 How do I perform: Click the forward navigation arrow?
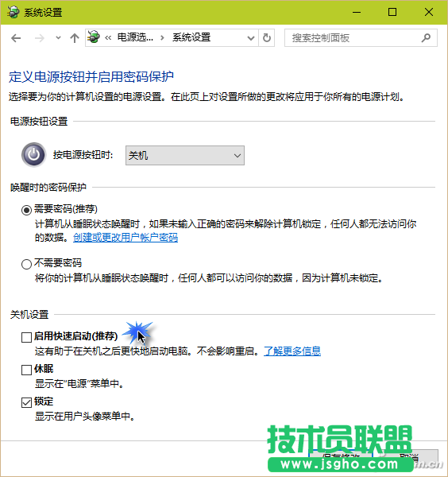40,38
